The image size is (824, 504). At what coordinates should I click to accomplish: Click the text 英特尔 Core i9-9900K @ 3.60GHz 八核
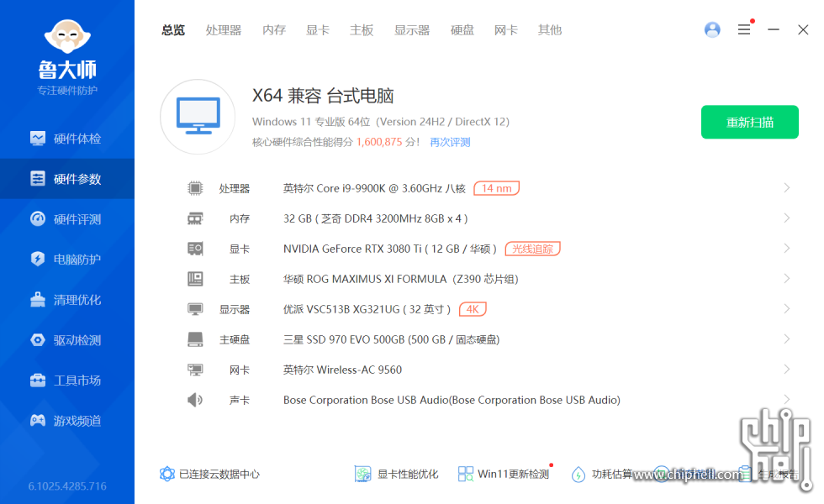point(374,188)
